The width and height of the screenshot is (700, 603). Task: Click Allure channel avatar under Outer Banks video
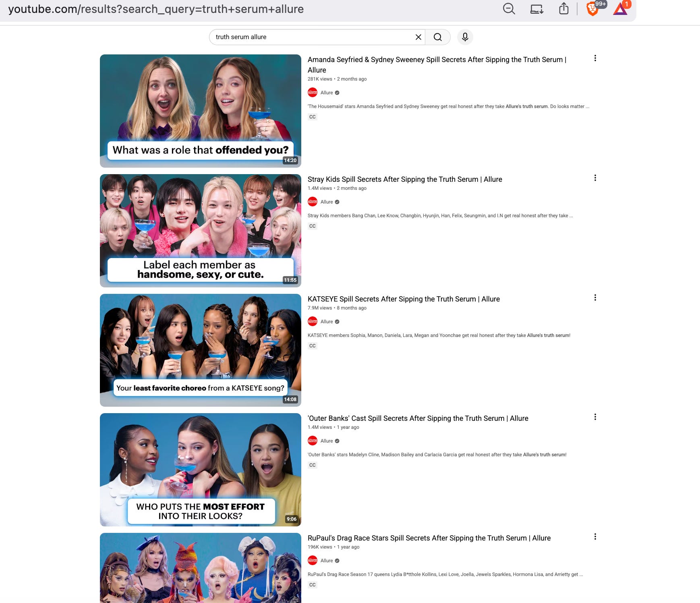313,441
